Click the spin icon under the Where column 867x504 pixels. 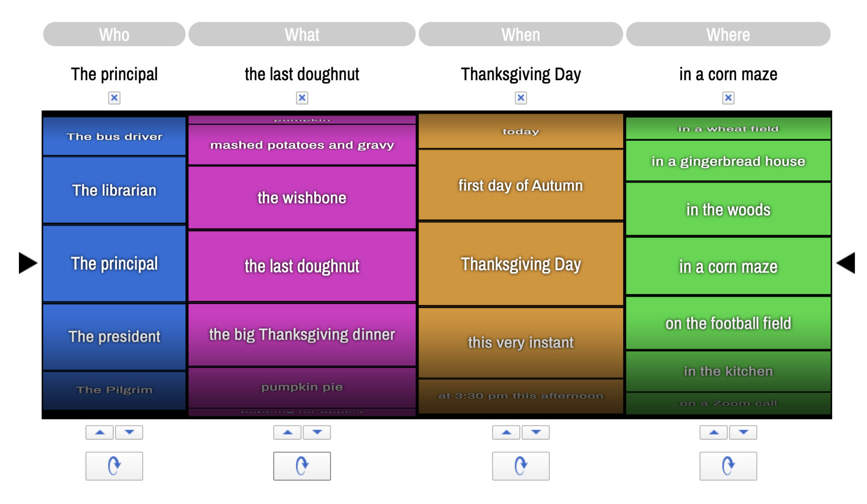tap(728, 466)
